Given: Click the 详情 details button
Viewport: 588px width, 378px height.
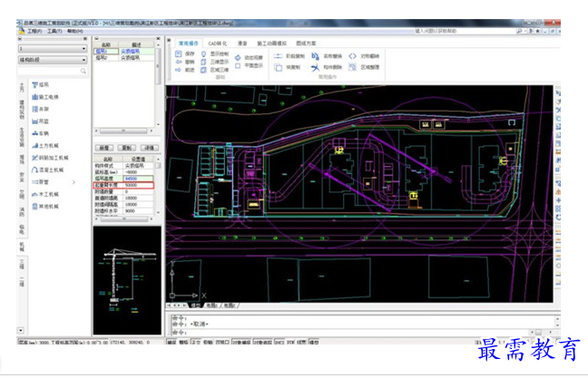Looking at the screenshot, I should [x=149, y=148].
